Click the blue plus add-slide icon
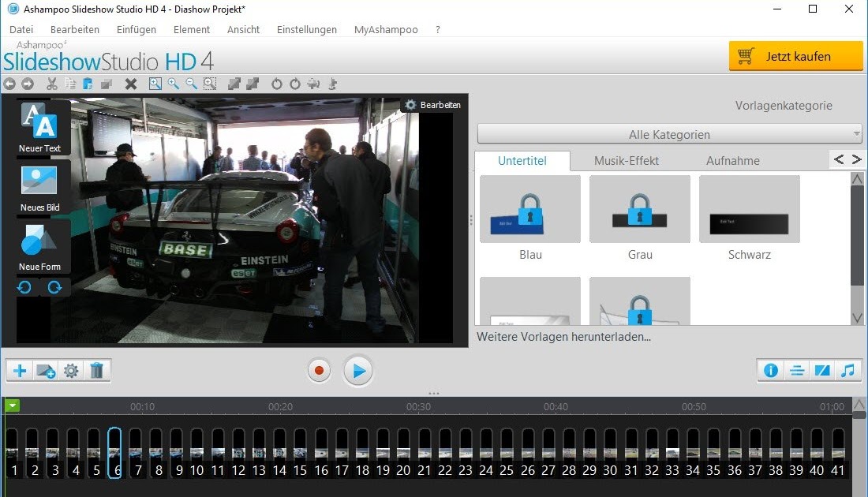 (20, 370)
